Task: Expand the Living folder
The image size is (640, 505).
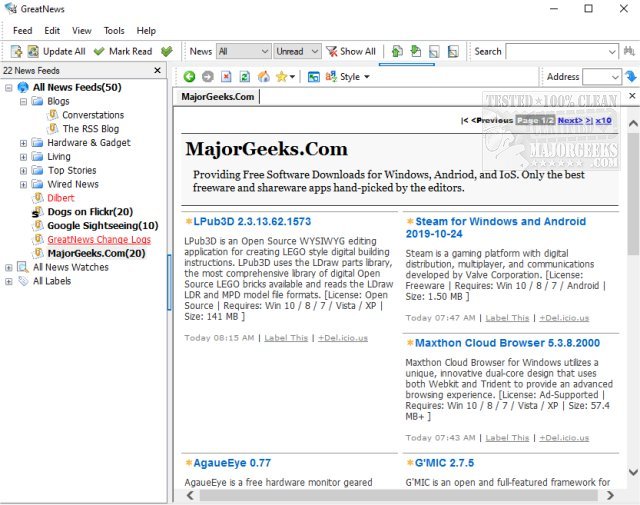Action: 23,157
